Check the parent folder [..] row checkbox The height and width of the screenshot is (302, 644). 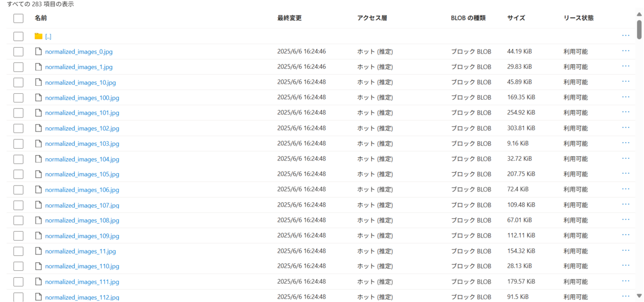pos(18,36)
